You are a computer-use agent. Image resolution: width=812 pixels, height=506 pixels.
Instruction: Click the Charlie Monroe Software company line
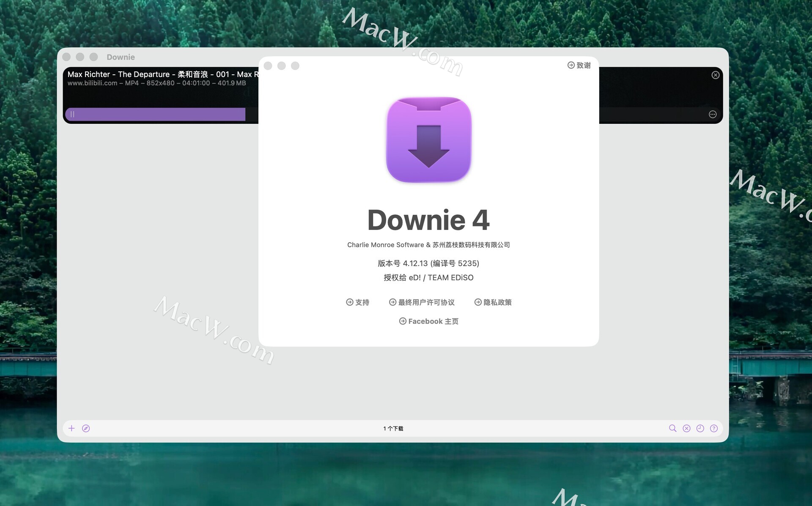coord(428,245)
